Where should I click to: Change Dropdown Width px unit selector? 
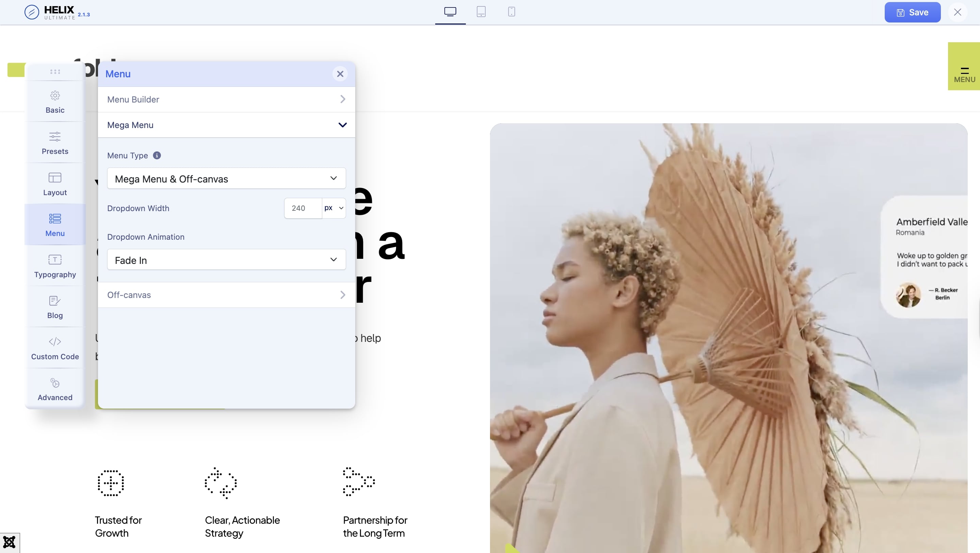point(333,208)
